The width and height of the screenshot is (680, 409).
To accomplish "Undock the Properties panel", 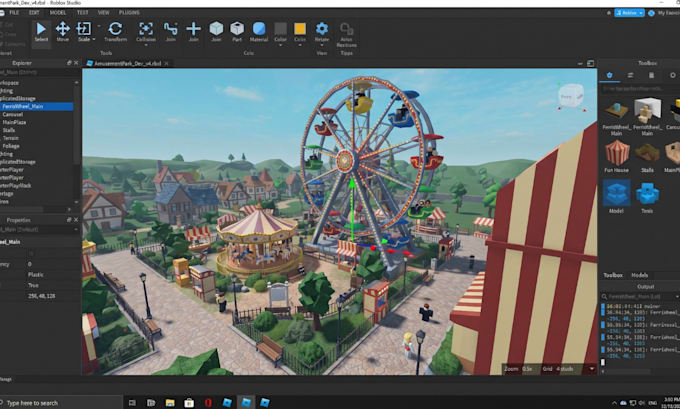I will point(69,220).
